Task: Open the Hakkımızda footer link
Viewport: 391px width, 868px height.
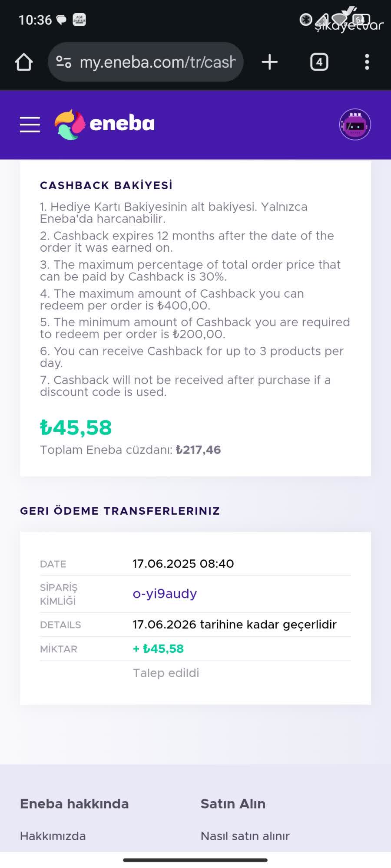Action: pos(53,836)
